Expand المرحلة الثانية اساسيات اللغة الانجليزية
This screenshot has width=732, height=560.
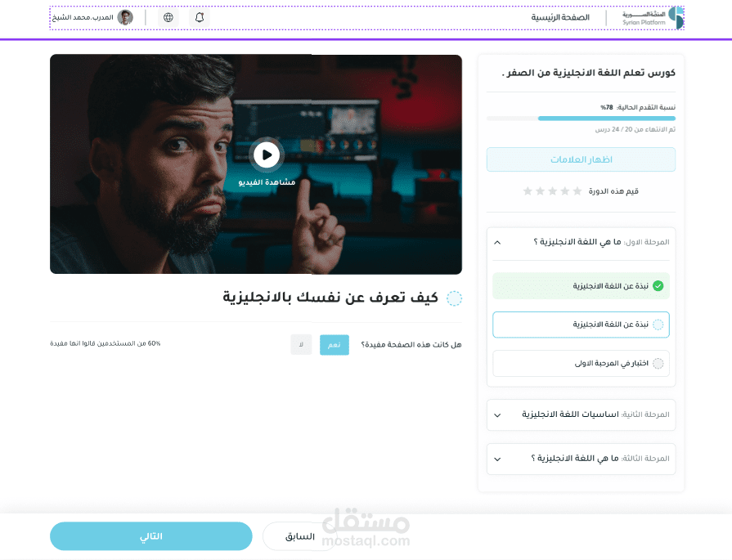coord(581,414)
